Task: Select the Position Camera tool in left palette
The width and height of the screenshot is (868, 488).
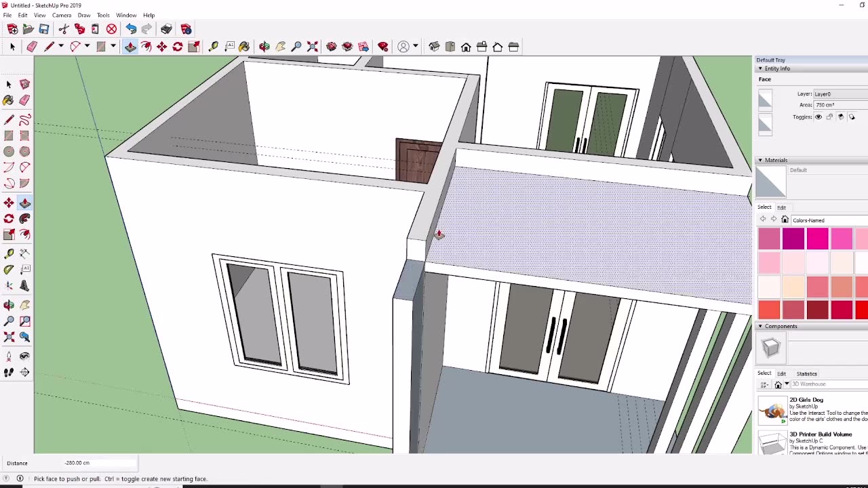Action: pos(9,357)
